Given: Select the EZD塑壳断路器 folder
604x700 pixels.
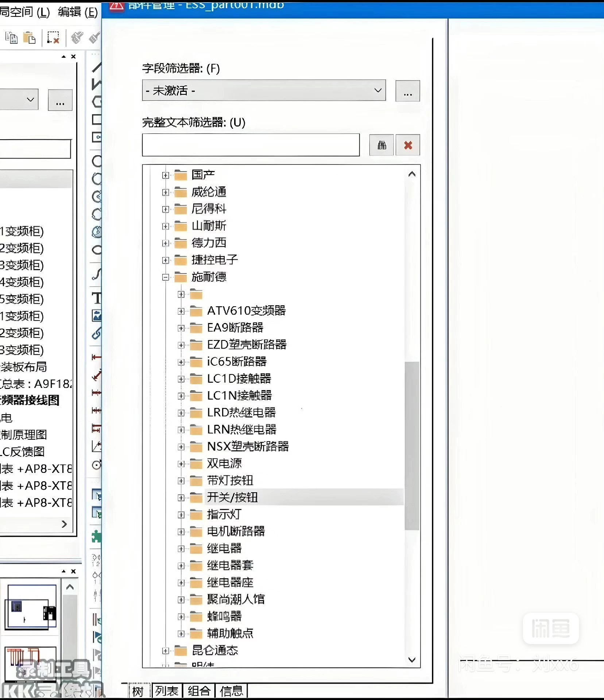Looking at the screenshot, I should [x=247, y=345].
